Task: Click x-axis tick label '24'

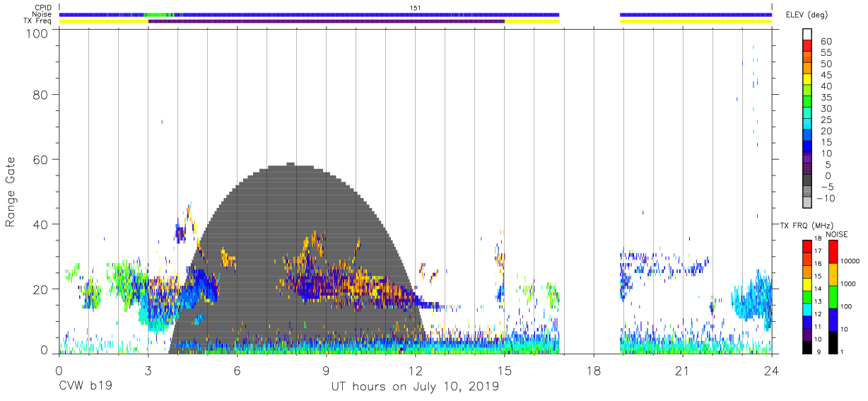Action: (x=771, y=371)
